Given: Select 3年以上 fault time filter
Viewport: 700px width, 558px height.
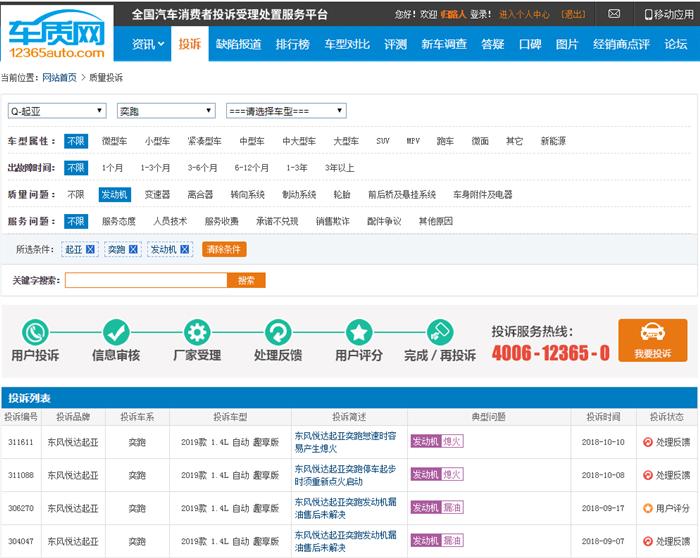Looking at the screenshot, I should click(x=339, y=168).
